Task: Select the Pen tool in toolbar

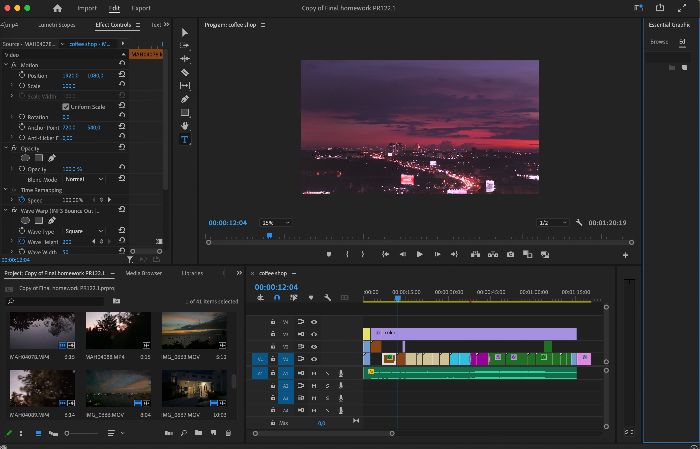Action: point(185,99)
